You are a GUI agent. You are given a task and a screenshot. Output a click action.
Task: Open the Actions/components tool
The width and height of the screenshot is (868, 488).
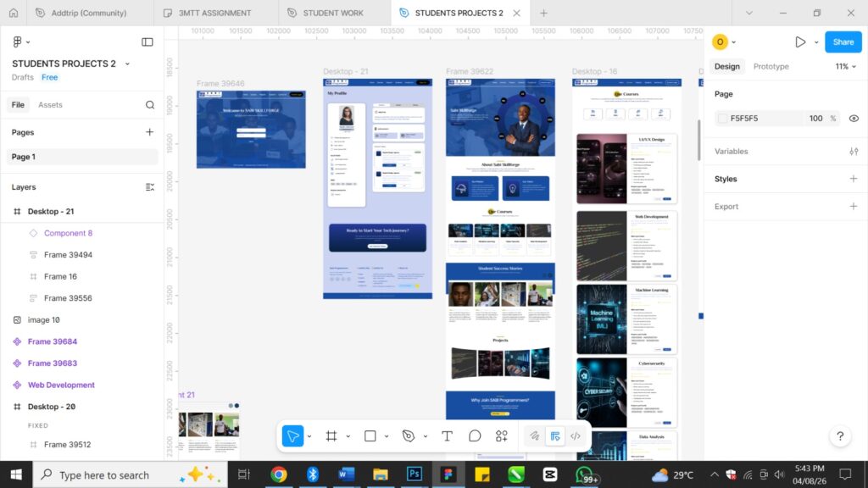click(502, 436)
